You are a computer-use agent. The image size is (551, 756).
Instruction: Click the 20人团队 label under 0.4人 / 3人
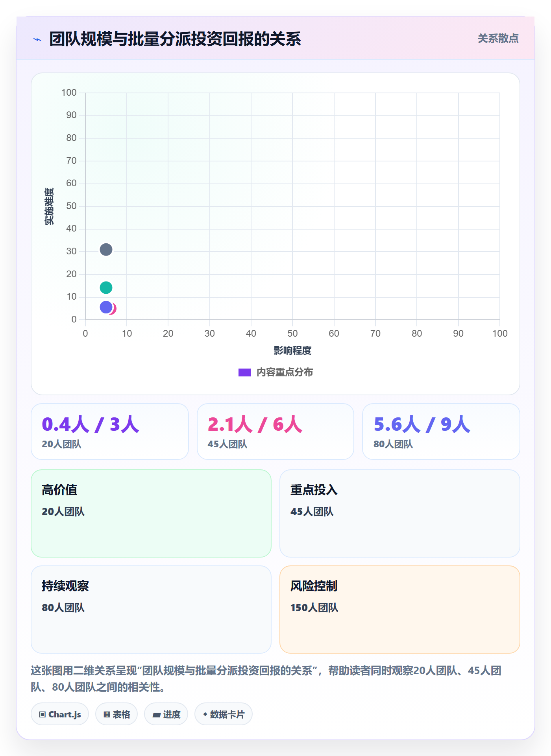pyautogui.click(x=61, y=444)
